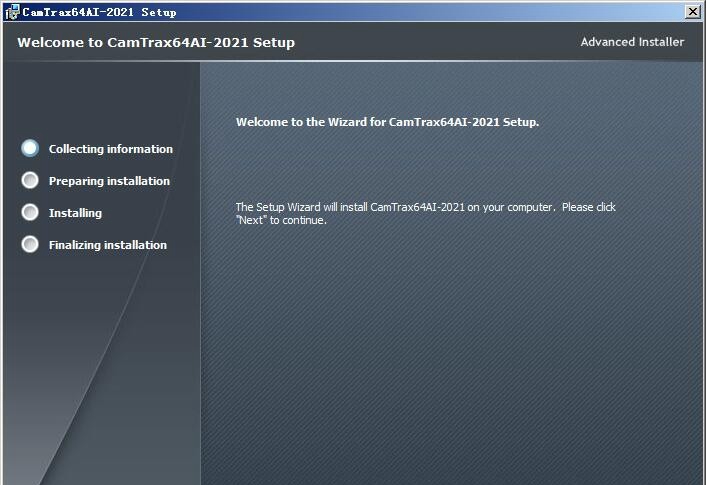Image resolution: width=706 pixels, height=485 pixels.
Task: Select the Finalizing installation label
Action: pos(108,245)
